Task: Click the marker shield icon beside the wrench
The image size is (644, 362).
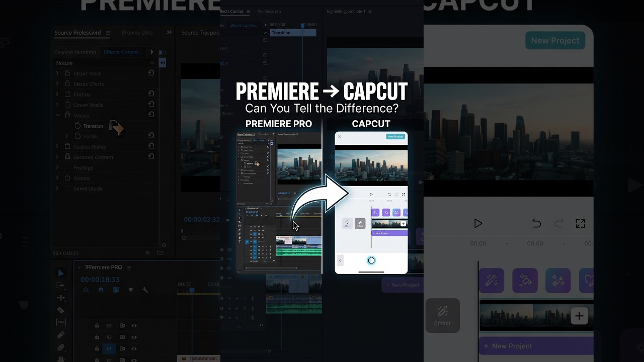Action: tap(131, 290)
